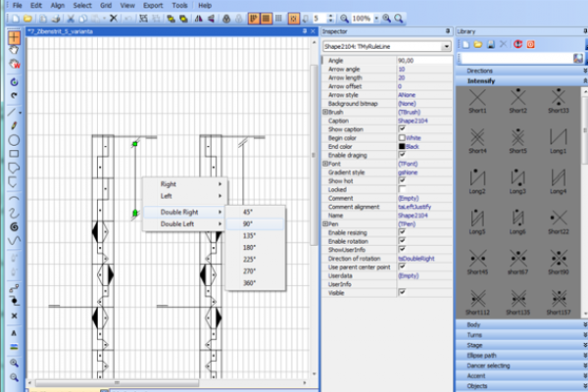Select the hand pan tool

click(x=14, y=52)
